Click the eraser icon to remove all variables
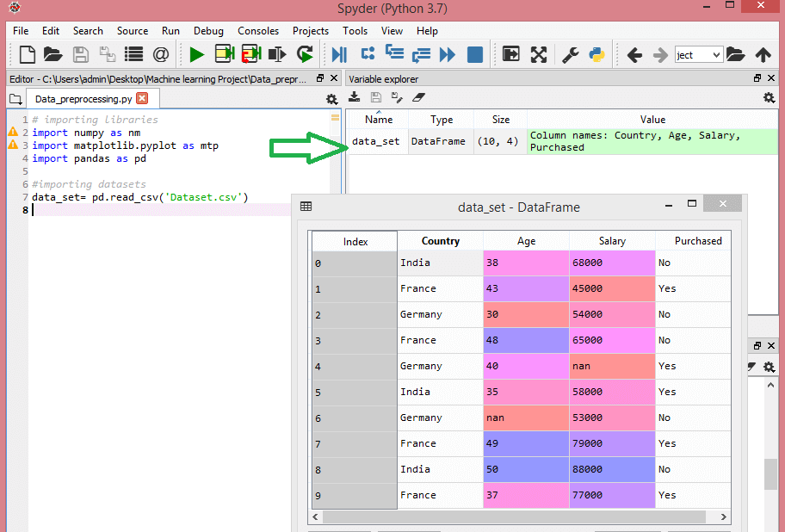This screenshot has height=532, width=785. click(x=419, y=98)
